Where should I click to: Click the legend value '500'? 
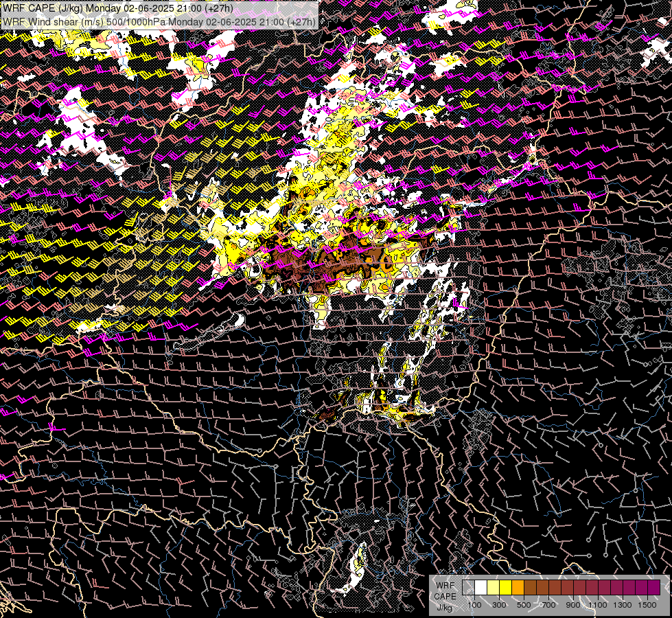[x=524, y=605]
